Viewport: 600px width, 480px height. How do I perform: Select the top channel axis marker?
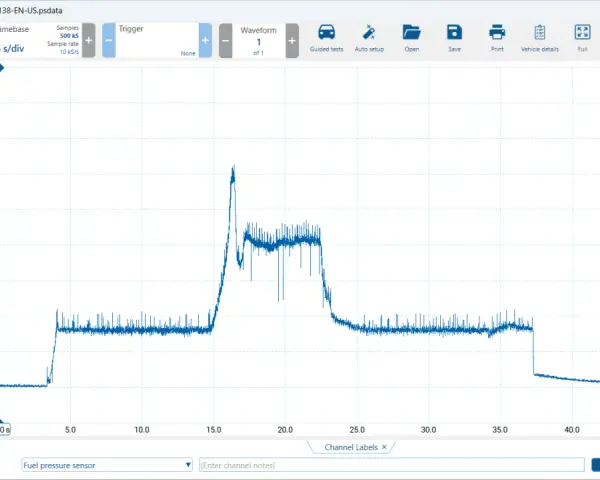2,68
